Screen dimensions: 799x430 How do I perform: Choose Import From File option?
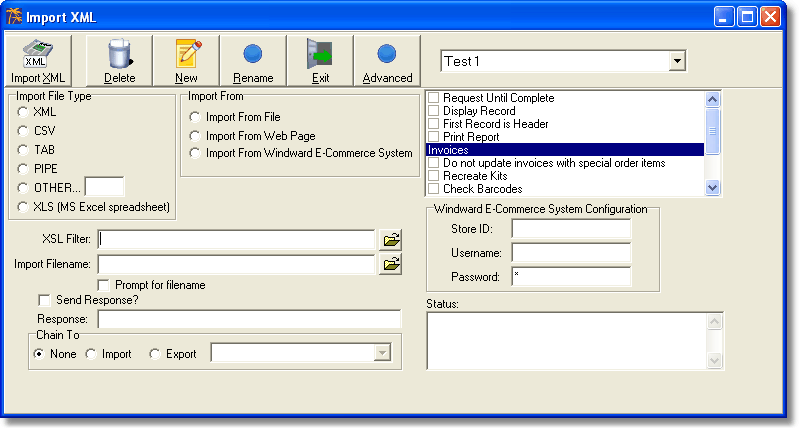coord(195,117)
